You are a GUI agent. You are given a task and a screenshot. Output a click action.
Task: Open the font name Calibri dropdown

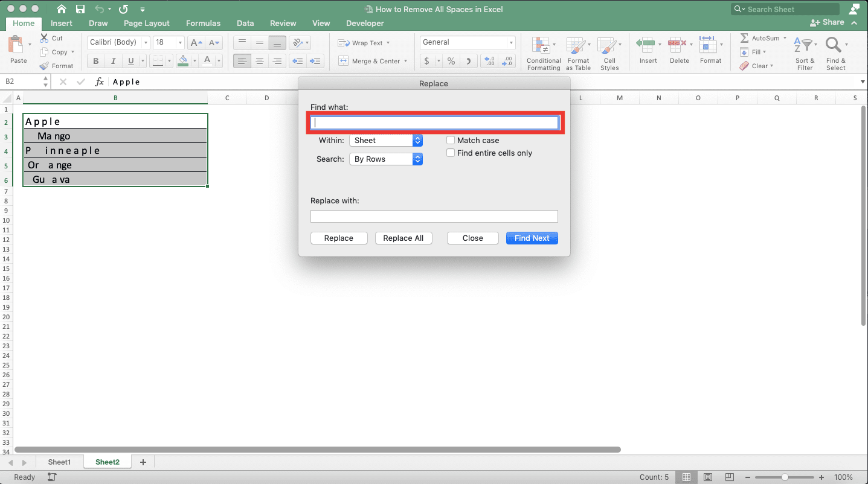146,42
